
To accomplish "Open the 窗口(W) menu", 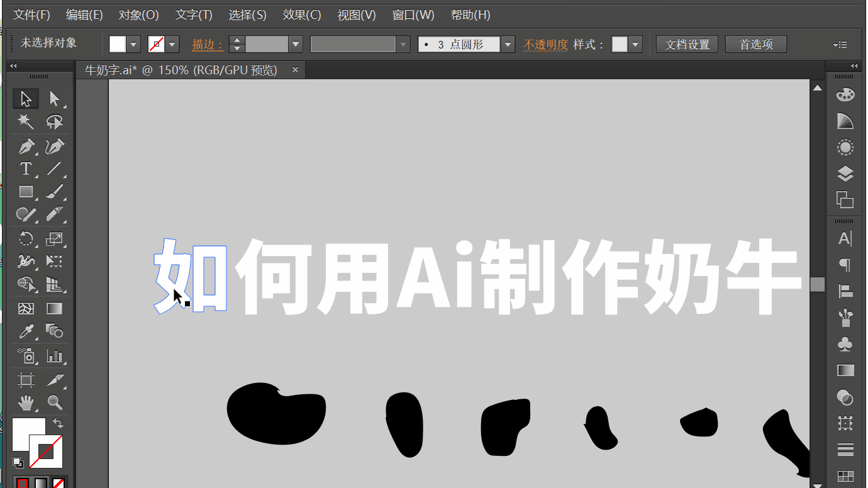I will 413,14.
